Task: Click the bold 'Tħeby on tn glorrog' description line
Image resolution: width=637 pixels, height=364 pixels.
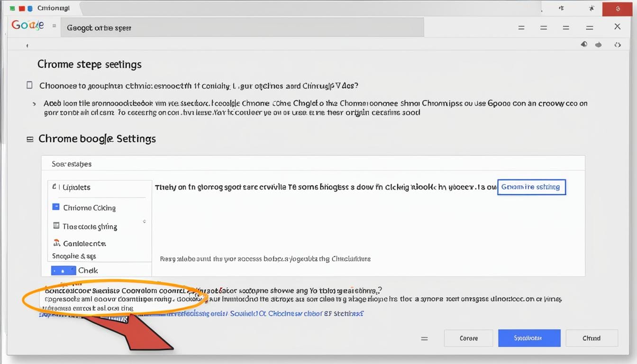Action: click(325, 187)
